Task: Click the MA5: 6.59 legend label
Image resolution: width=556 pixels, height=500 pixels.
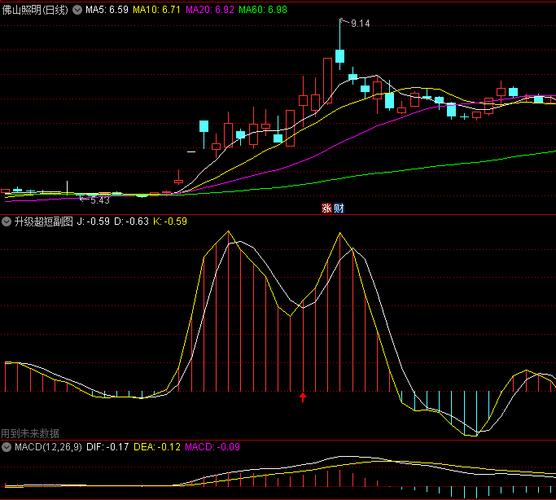Action: [107, 10]
